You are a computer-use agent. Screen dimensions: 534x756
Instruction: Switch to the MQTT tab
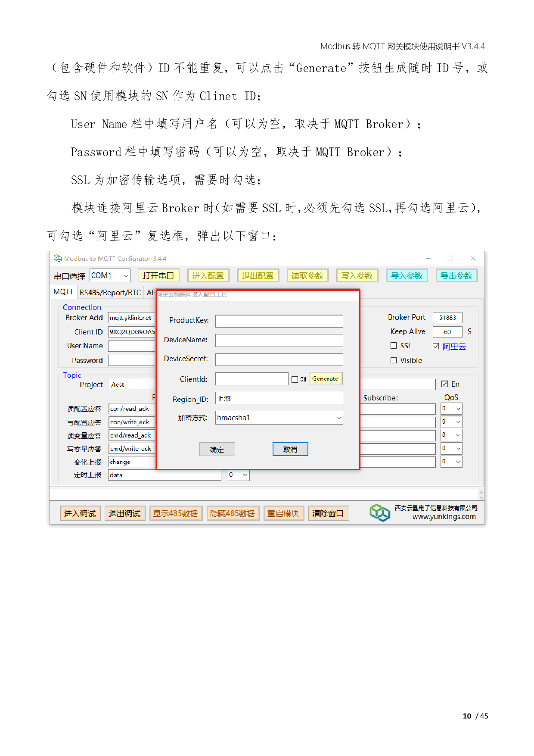pos(63,292)
